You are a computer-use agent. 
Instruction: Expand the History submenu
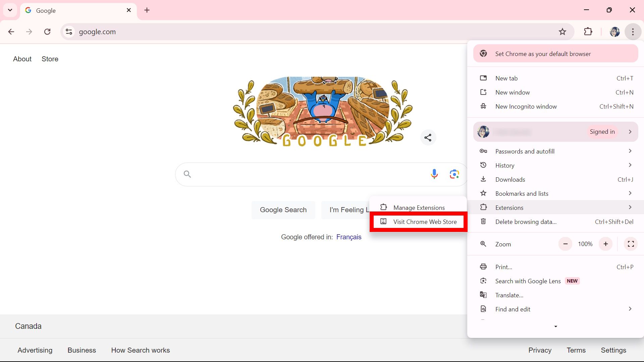click(x=555, y=165)
